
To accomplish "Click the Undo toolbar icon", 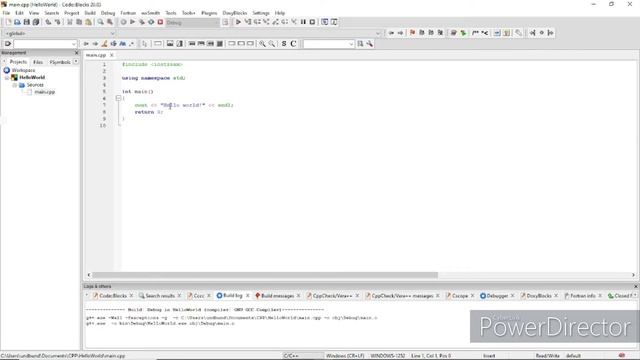I will click(x=48, y=22).
